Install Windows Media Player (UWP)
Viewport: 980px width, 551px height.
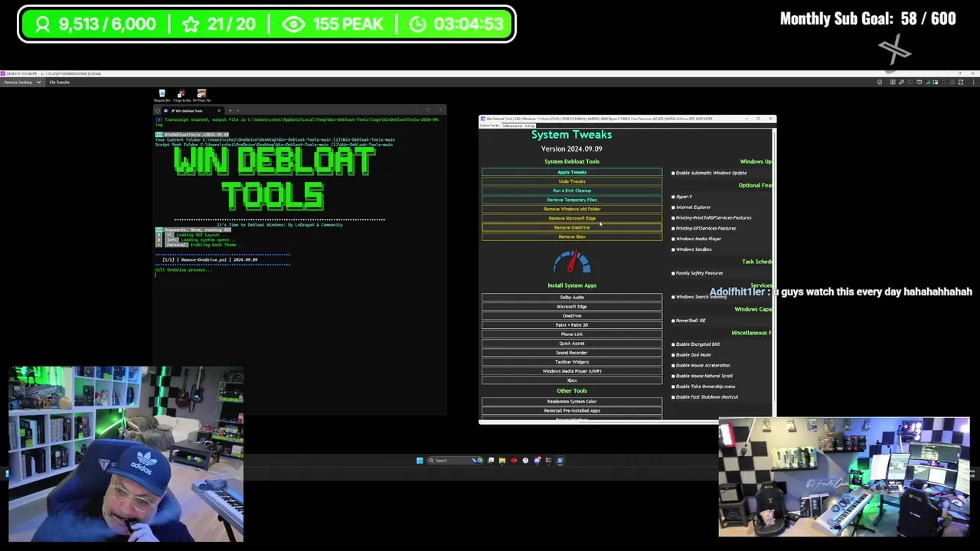[x=572, y=370]
